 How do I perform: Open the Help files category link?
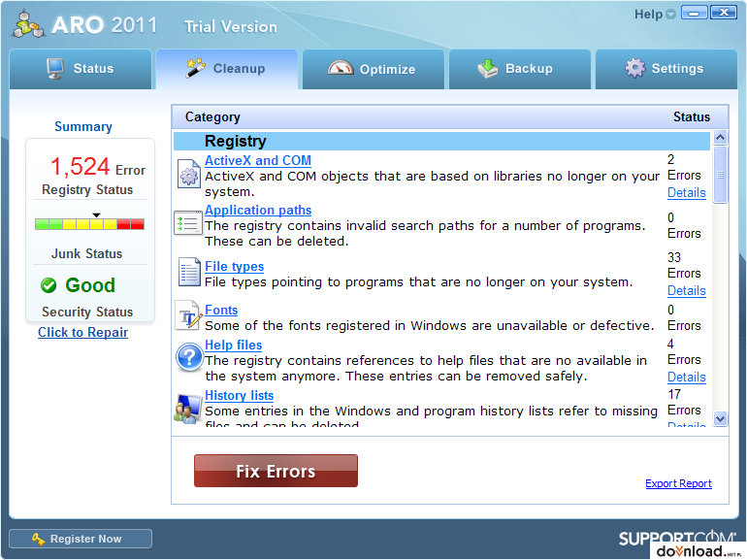point(234,345)
